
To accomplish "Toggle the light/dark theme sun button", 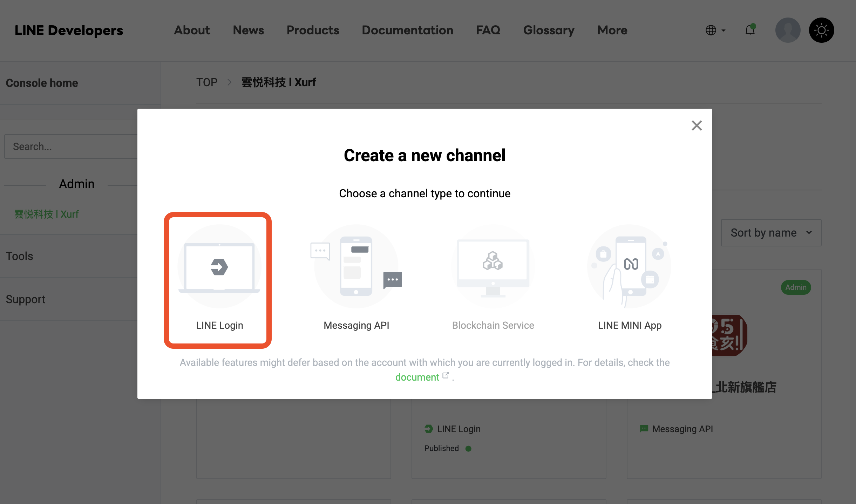I will tap(821, 30).
